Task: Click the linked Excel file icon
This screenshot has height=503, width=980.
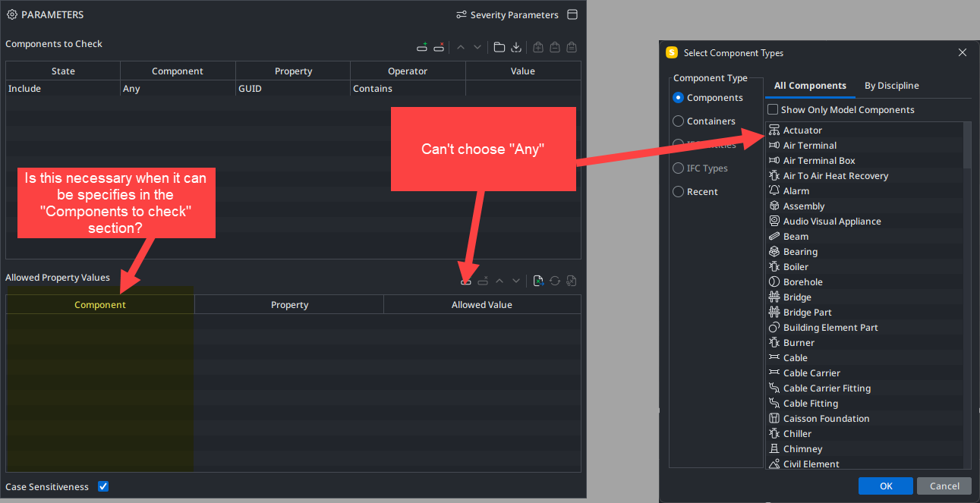Action: (x=572, y=281)
